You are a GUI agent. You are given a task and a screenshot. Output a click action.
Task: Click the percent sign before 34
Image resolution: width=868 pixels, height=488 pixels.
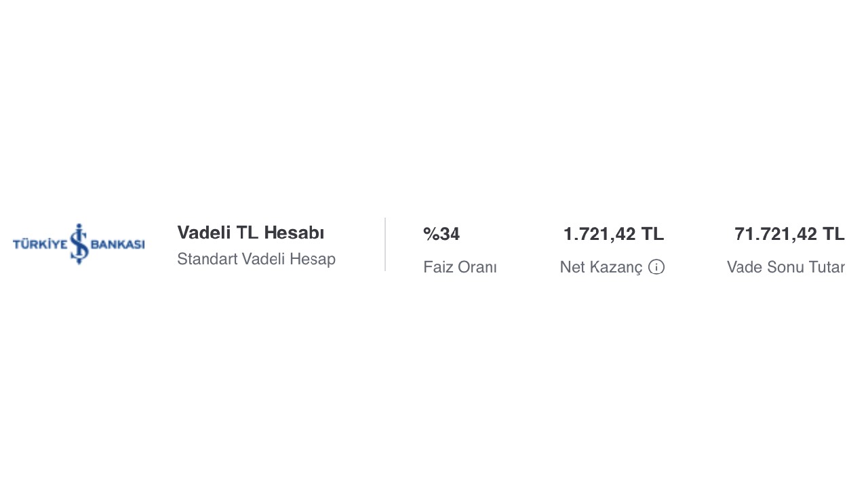click(x=430, y=234)
